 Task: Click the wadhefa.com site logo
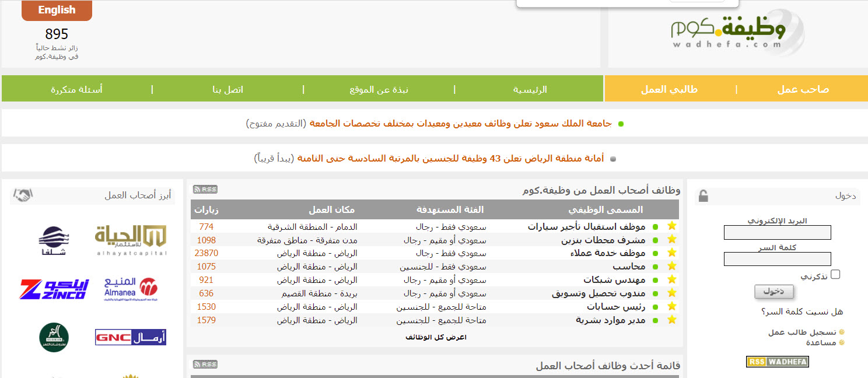tap(737, 32)
